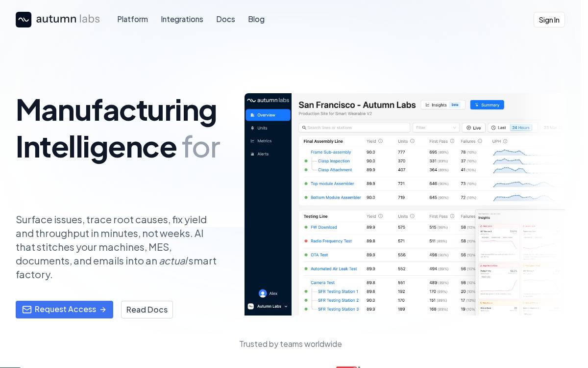588x368 pixels.
Task: Click the red status dot for Radio Frequency Test
Action: click(x=306, y=241)
